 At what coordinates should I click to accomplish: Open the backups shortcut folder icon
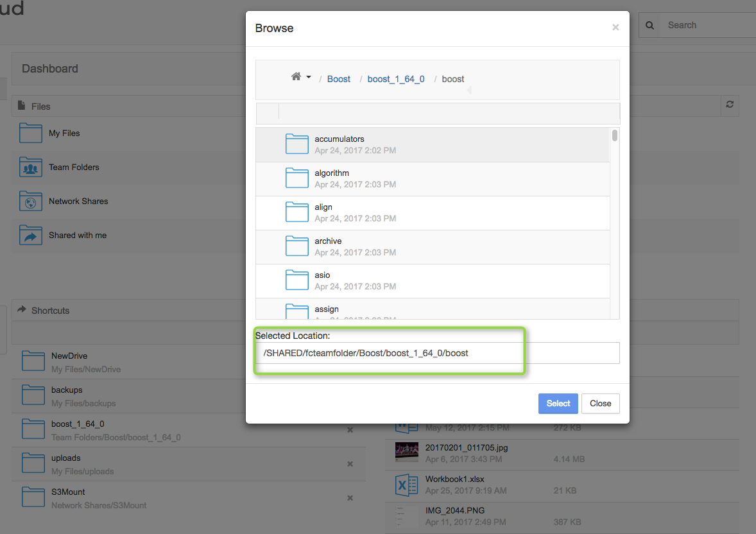pyautogui.click(x=33, y=395)
